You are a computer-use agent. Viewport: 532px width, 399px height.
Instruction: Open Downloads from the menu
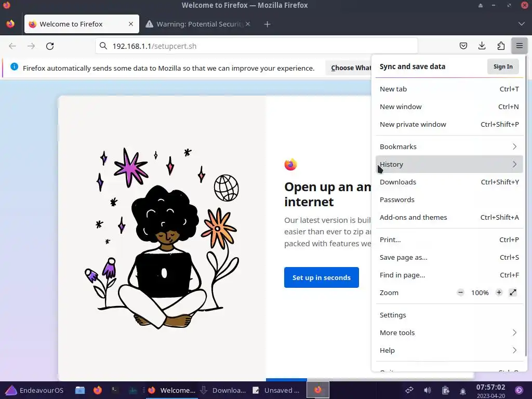(449, 182)
